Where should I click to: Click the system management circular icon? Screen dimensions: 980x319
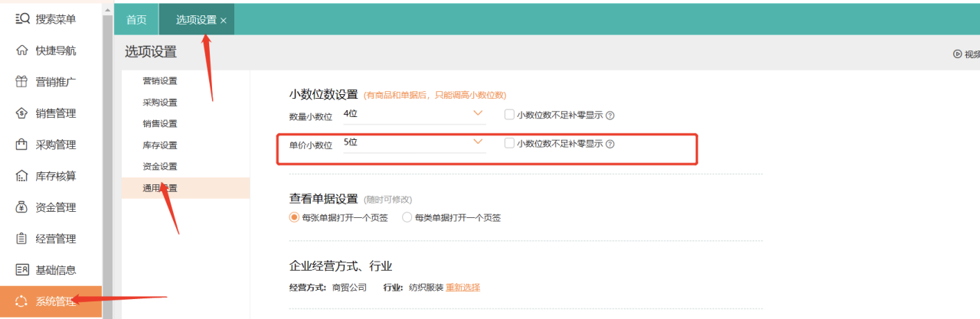coord(22,301)
